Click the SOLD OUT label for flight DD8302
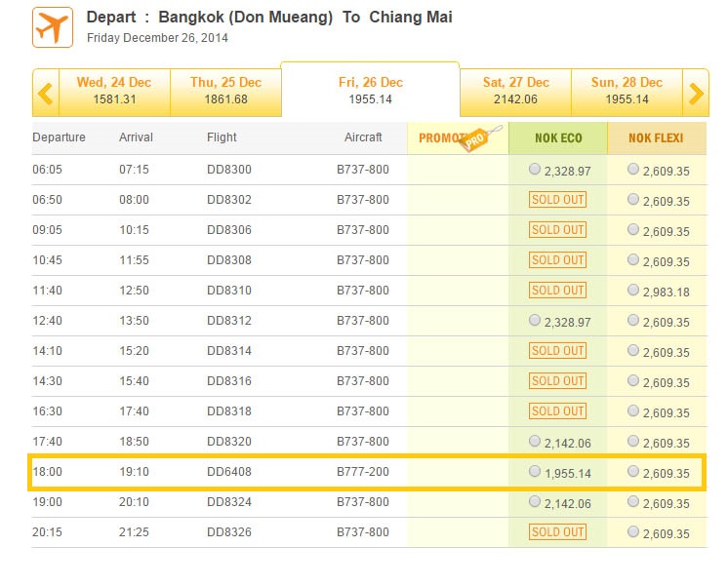This screenshot has width=728, height=586. pyautogui.click(x=557, y=200)
